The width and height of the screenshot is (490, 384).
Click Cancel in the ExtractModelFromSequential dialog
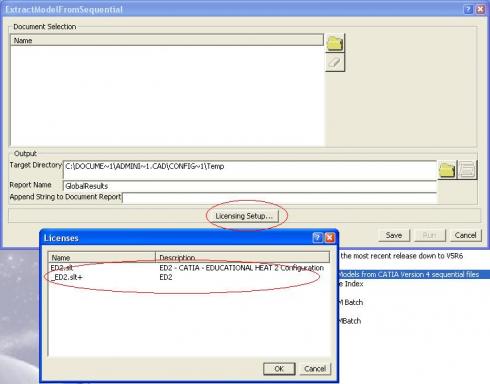coord(465,235)
